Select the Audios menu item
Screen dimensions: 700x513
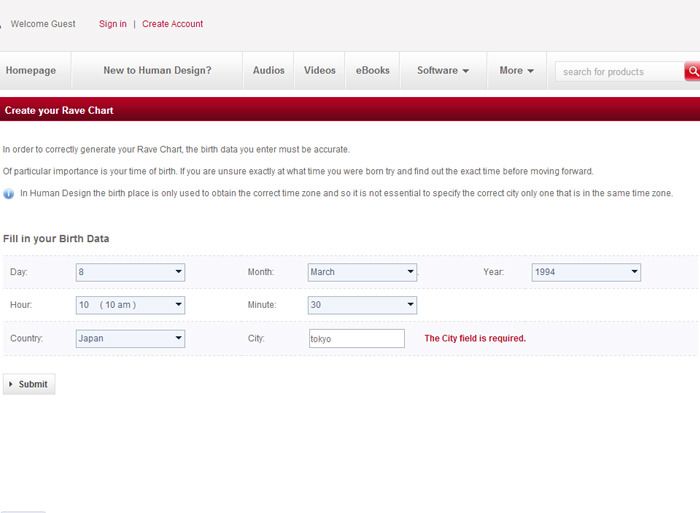point(269,71)
